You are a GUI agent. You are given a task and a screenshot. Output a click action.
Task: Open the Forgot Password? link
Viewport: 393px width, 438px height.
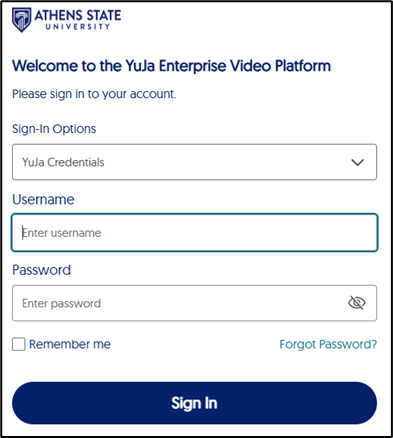click(328, 344)
